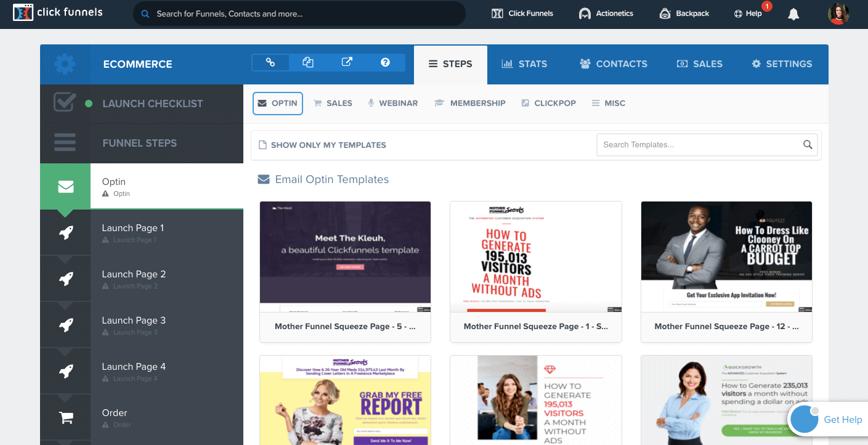Open the Actionetics menu
The width and height of the screenshot is (868, 445).
tap(606, 14)
